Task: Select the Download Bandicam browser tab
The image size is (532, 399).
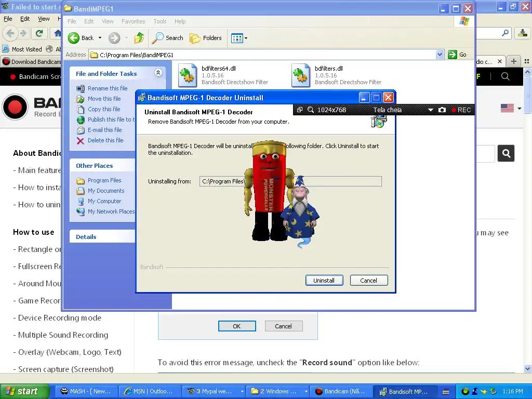Action: click(x=31, y=62)
